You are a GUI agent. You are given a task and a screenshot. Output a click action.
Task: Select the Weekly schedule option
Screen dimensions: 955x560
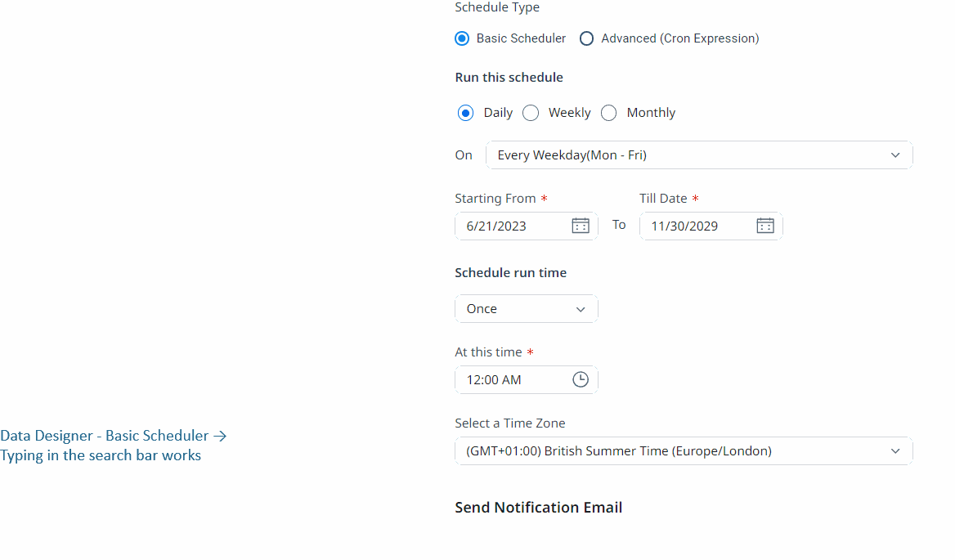[x=530, y=113]
